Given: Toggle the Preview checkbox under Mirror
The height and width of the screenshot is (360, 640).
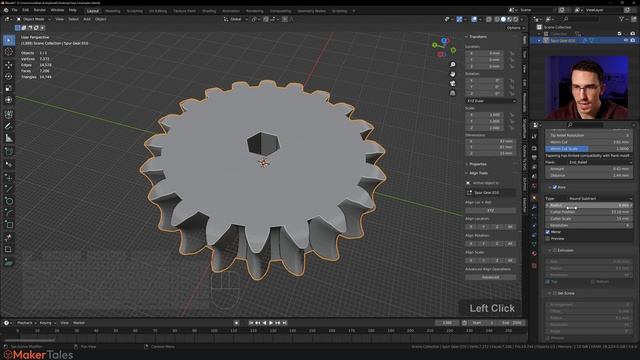Looking at the screenshot, I should click(x=548, y=238).
